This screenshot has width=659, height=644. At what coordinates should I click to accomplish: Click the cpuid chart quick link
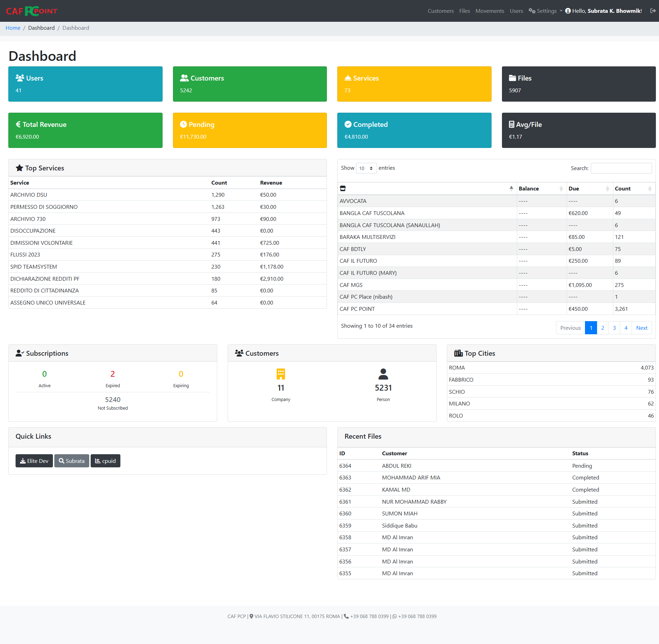(x=105, y=461)
